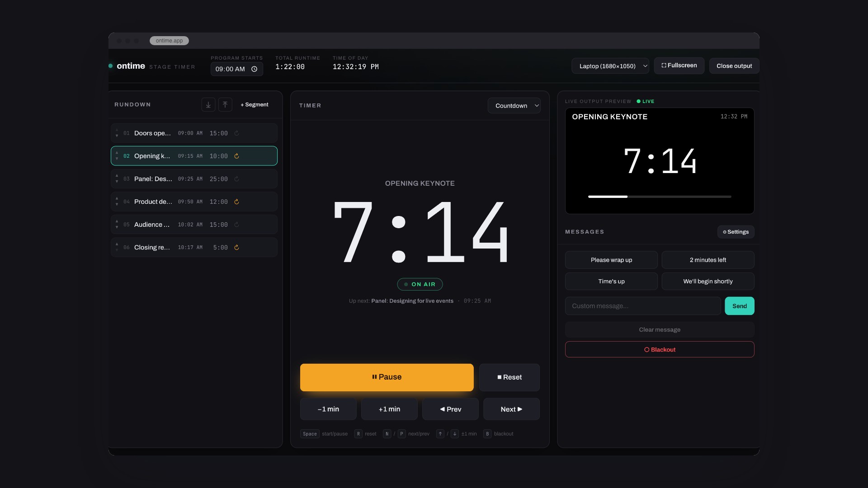Click reorder arrows on Opening keynote row
This screenshot has width=868, height=488.
pos(117,156)
